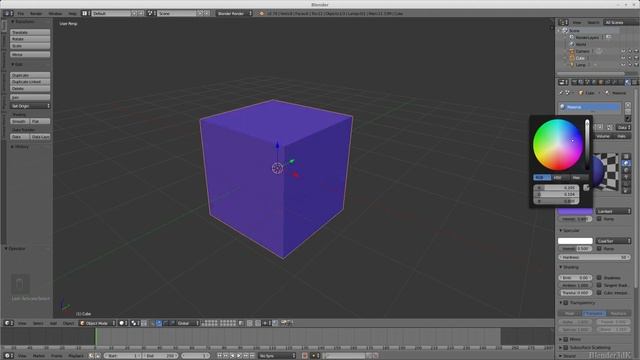640x360 pixels.
Task: Open the Texture properties tab icon
Action: [634, 82]
